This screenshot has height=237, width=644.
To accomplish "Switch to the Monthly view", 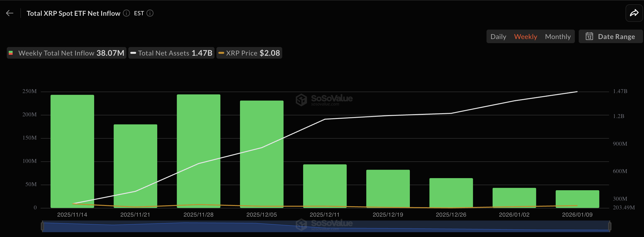I will click(x=558, y=36).
